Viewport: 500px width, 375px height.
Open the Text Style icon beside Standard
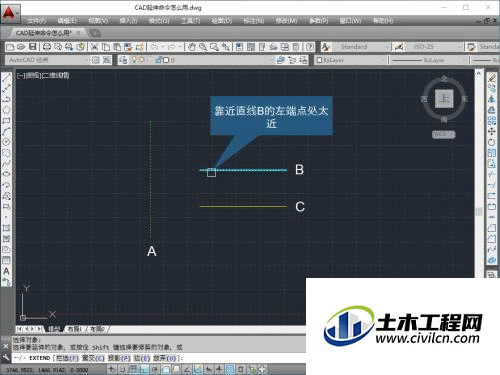pyautogui.click(x=326, y=47)
